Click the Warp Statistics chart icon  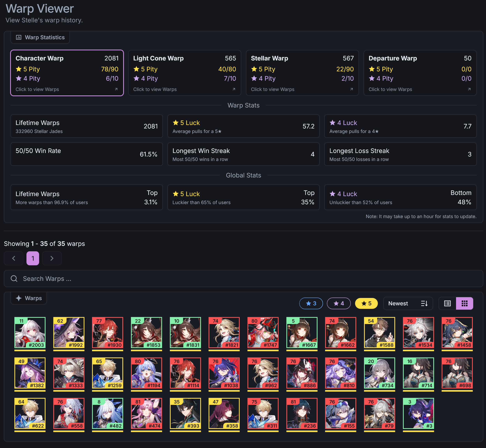19,37
